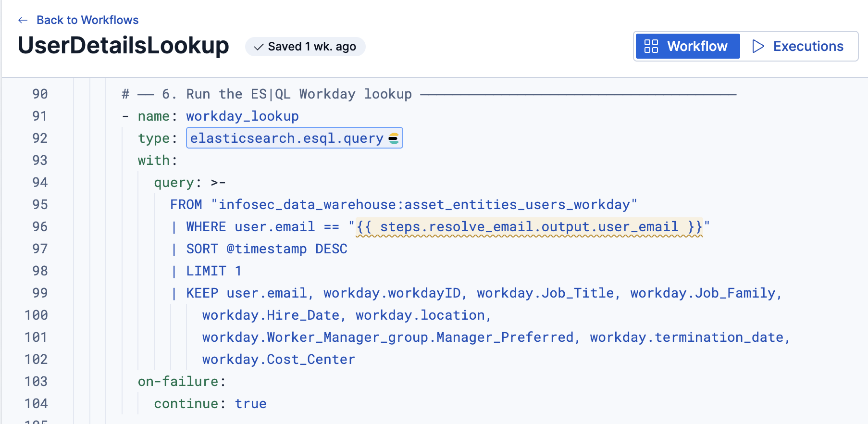Open the Executions tab
Screen dimensions: 868x424
[x=798, y=46]
